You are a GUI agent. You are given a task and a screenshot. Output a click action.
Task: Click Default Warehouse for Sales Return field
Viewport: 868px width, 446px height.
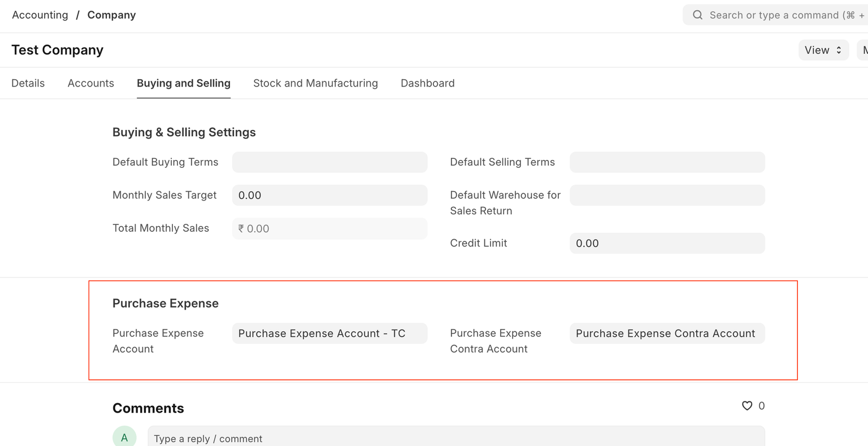(x=667, y=196)
